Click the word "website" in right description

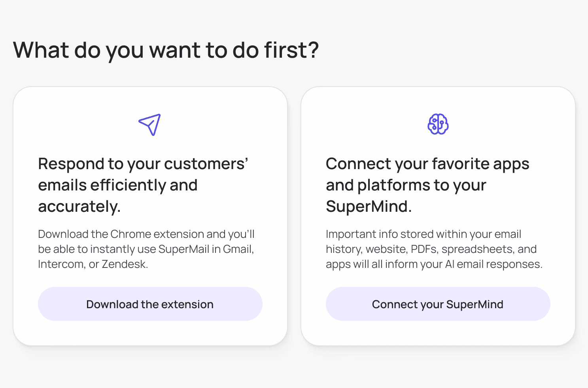386,249
